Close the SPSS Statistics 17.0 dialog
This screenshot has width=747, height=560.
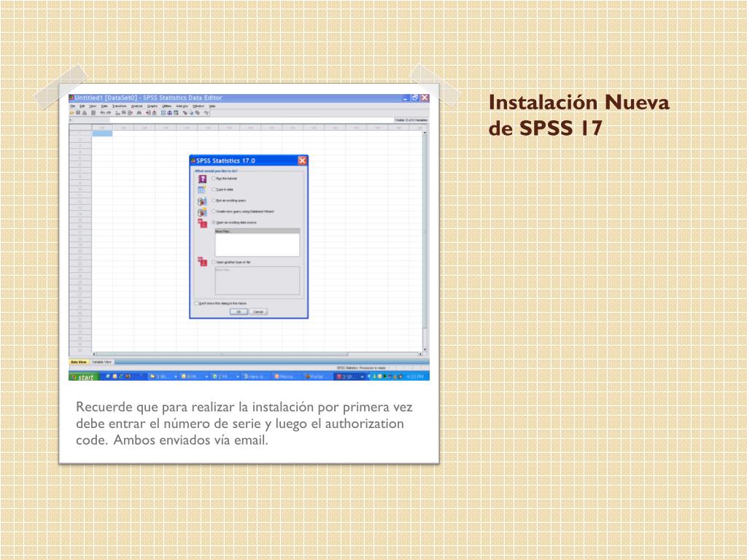(x=302, y=160)
